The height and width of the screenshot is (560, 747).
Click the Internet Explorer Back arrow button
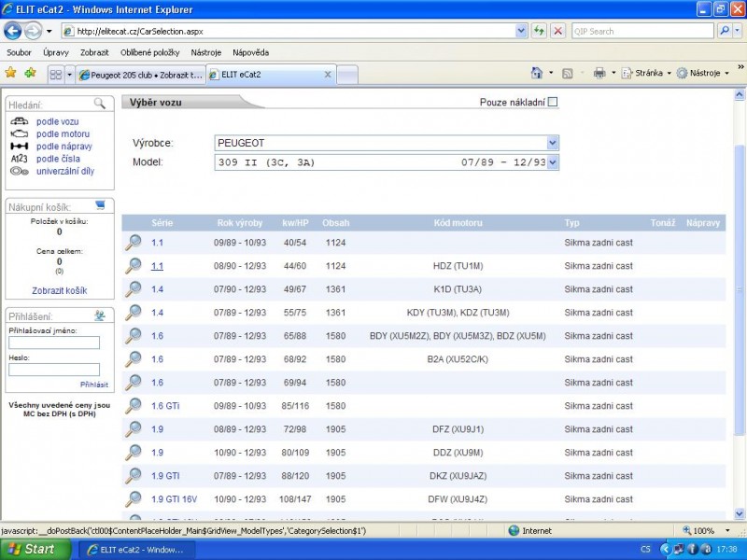[14, 31]
